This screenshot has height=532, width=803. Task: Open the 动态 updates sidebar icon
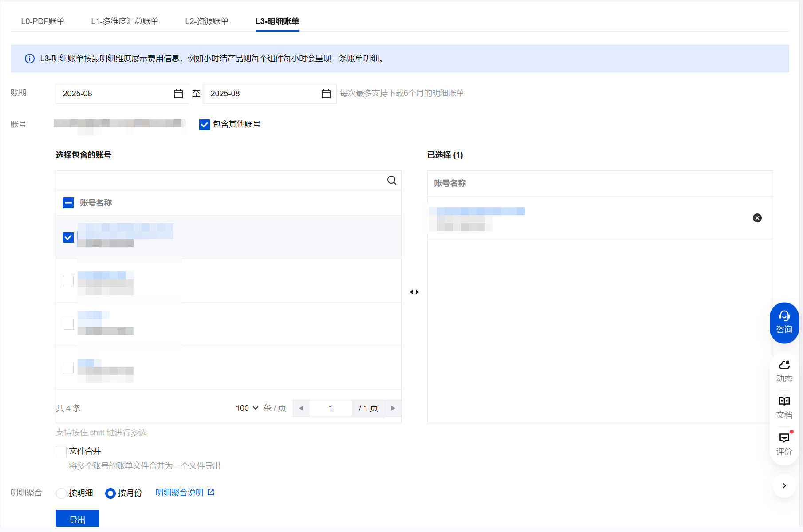pyautogui.click(x=784, y=371)
